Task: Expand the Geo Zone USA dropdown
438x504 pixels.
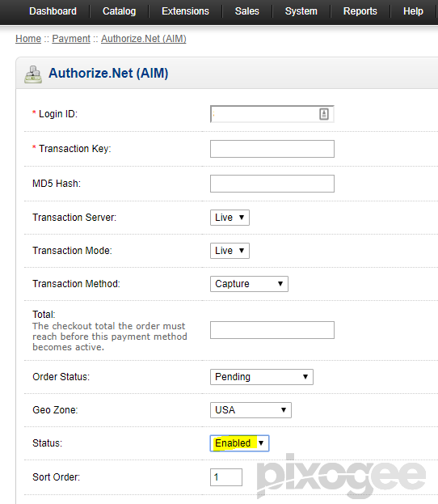Action: (251, 410)
